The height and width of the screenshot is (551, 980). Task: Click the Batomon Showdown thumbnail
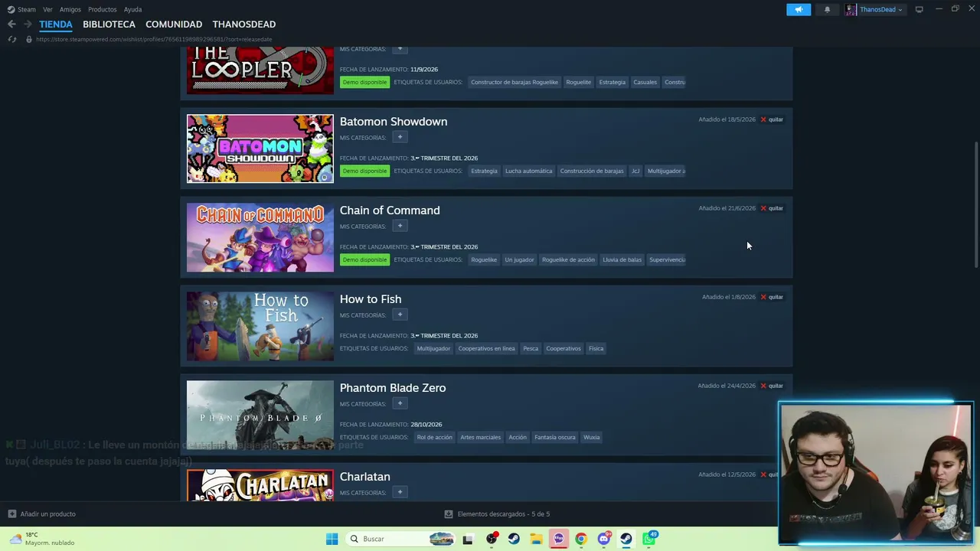point(260,148)
